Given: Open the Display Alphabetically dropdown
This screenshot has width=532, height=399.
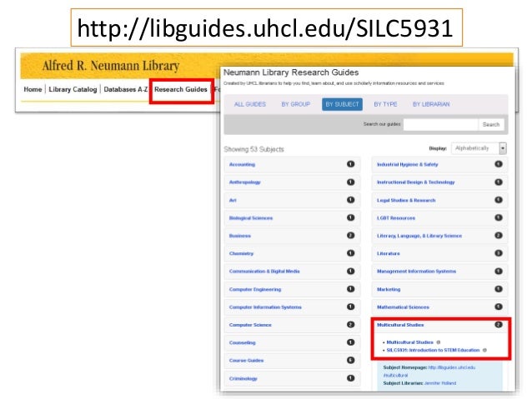Looking at the screenshot, I should tap(479, 148).
